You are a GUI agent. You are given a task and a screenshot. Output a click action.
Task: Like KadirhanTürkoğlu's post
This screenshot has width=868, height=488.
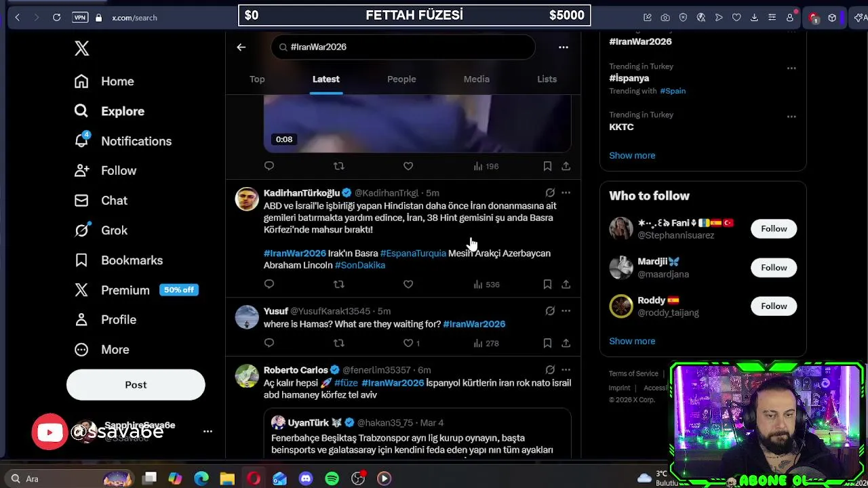(408, 285)
